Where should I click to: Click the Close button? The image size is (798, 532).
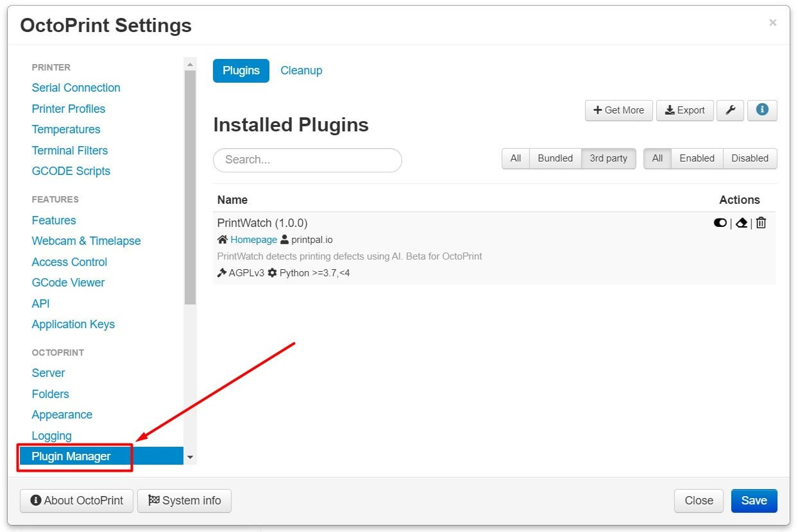[x=699, y=501]
